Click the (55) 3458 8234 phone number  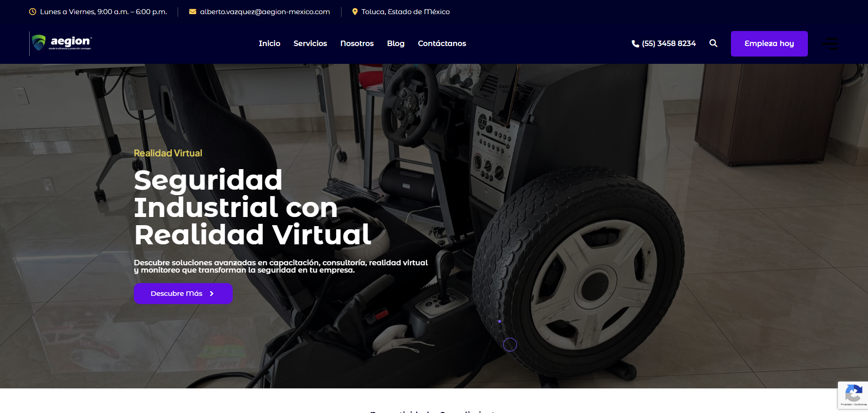pyautogui.click(x=669, y=43)
